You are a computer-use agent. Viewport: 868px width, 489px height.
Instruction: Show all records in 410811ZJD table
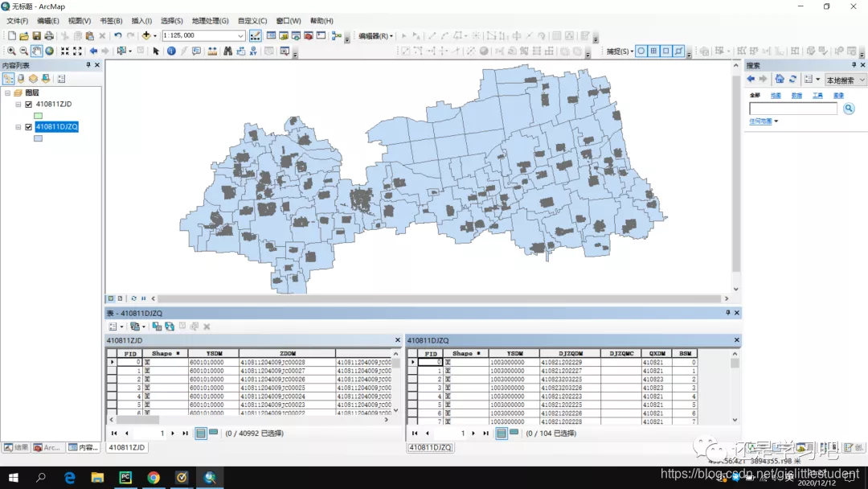pyautogui.click(x=201, y=433)
